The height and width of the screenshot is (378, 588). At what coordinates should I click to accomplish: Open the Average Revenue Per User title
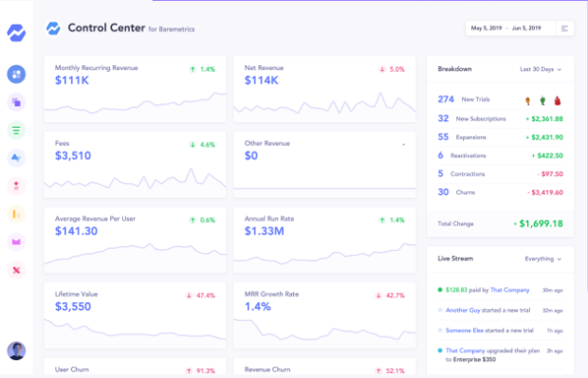point(95,219)
